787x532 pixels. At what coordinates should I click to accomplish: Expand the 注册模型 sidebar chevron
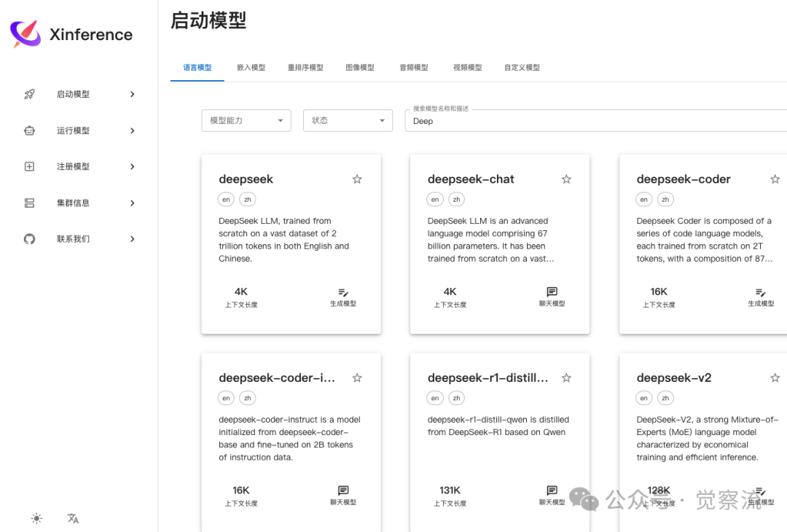[x=133, y=167]
